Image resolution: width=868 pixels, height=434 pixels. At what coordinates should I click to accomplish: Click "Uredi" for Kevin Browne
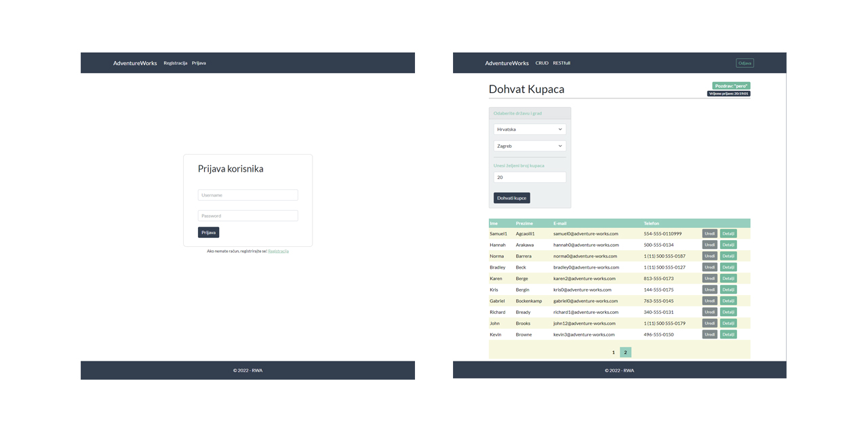tap(709, 334)
